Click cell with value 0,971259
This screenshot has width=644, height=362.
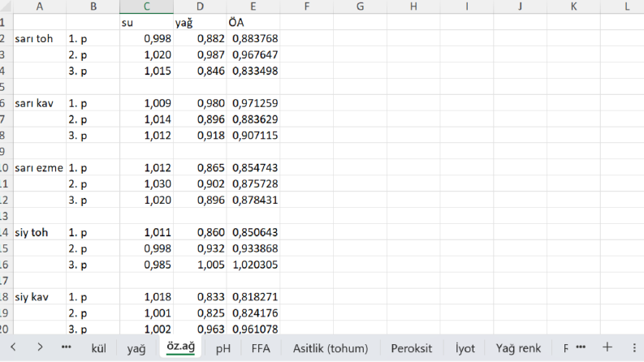(253, 103)
